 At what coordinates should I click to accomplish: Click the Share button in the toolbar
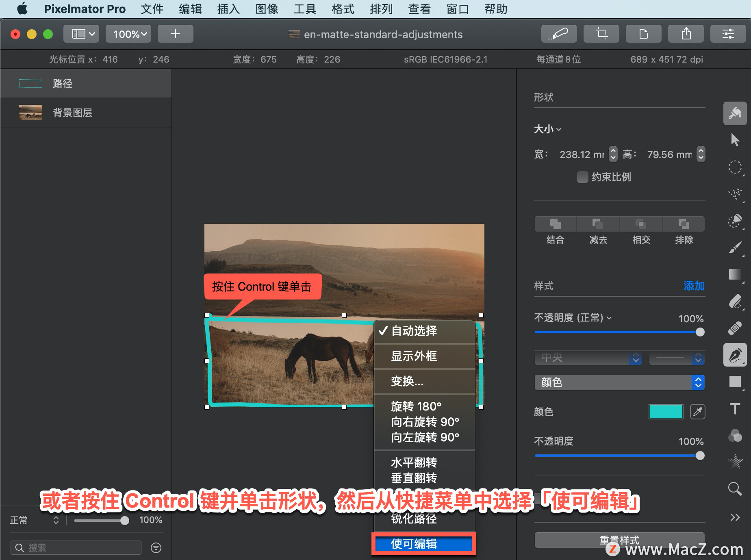[x=686, y=34]
